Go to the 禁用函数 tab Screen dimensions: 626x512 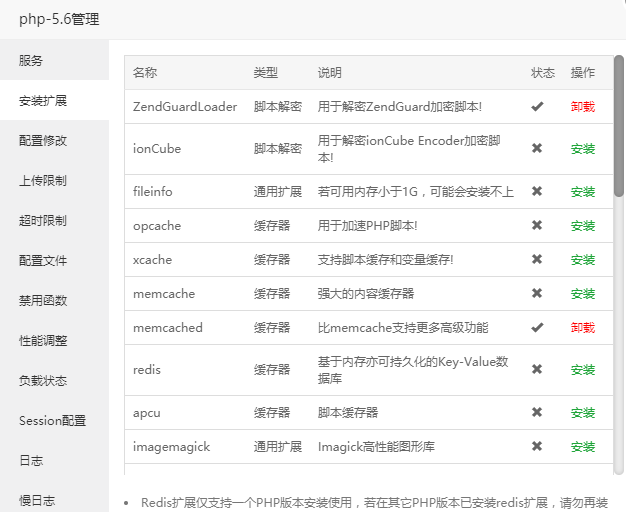pyautogui.click(x=43, y=301)
